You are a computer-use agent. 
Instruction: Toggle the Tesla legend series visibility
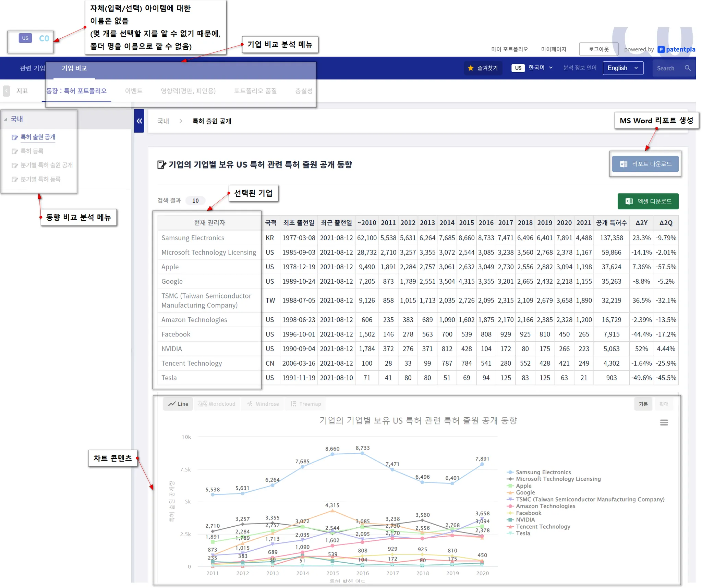523,533
